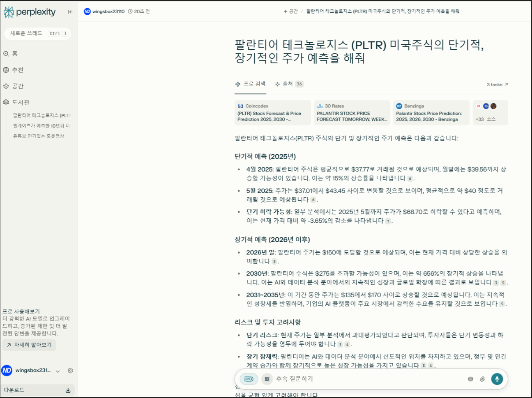Click the ND avatar in the sidebar footer
Screen dimensions: 532x398
click(x=7, y=371)
